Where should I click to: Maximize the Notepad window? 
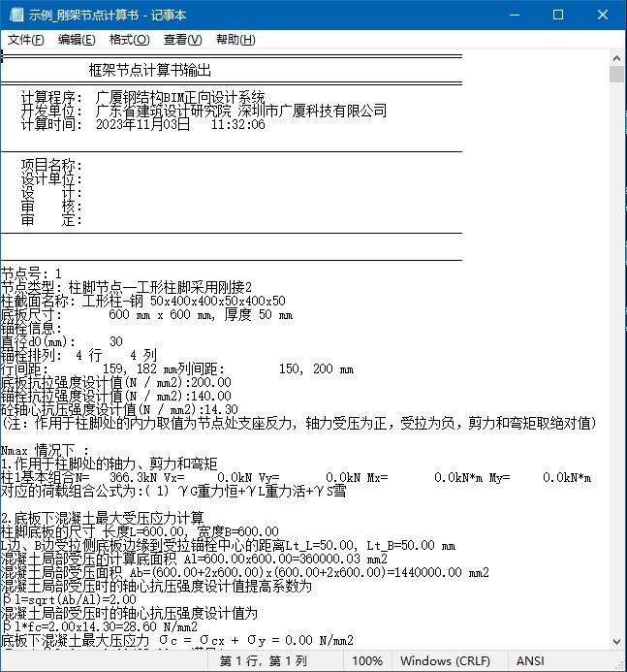coord(558,15)
